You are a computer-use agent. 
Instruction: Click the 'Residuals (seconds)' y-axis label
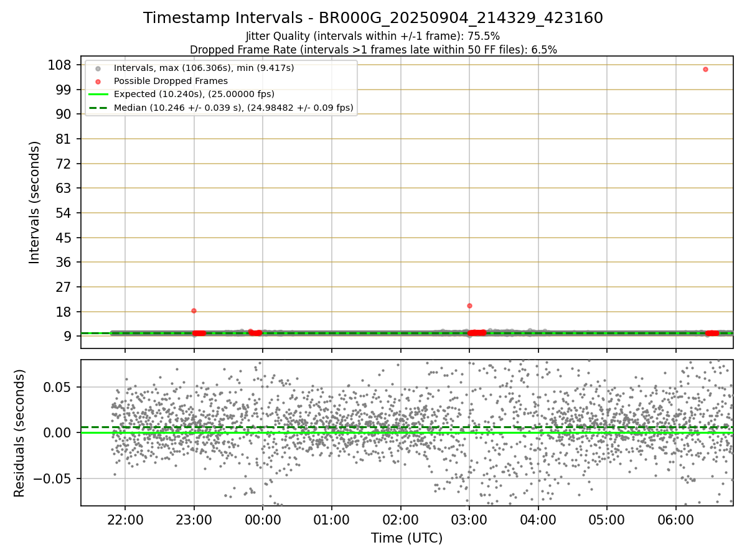[x=20, y=433]
